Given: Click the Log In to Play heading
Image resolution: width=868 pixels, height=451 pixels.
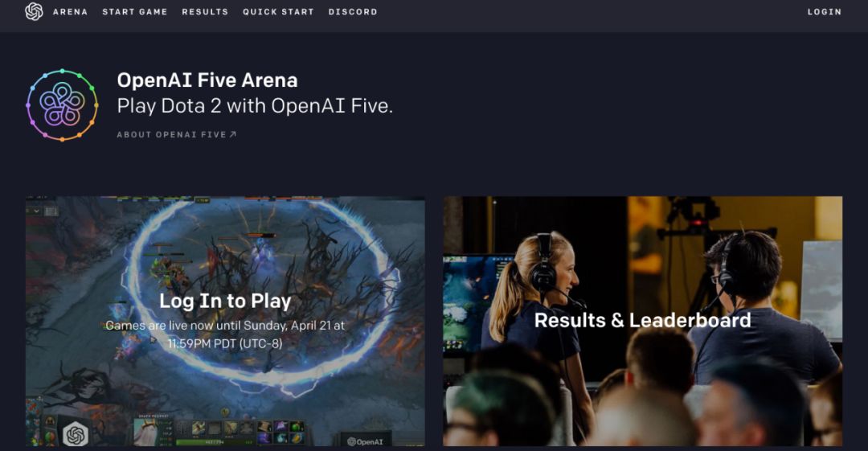Looking at the screenshot, I should coord(225,301).
